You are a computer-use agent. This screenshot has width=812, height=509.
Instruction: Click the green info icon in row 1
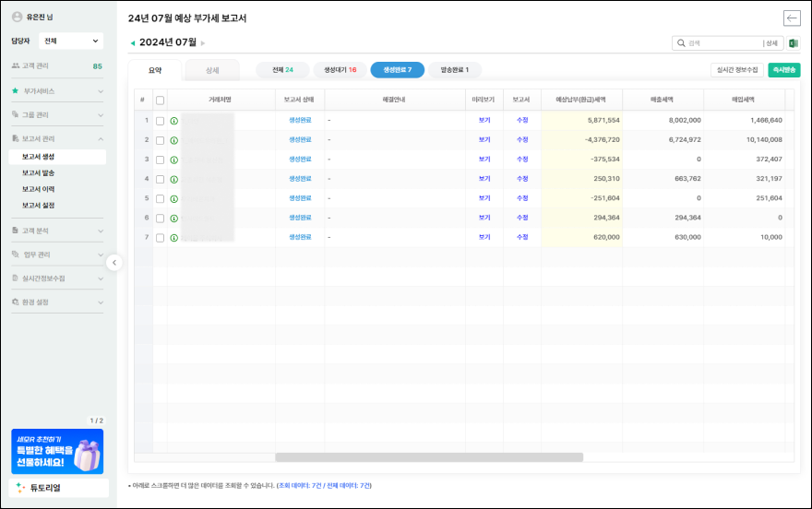[173, 121]
